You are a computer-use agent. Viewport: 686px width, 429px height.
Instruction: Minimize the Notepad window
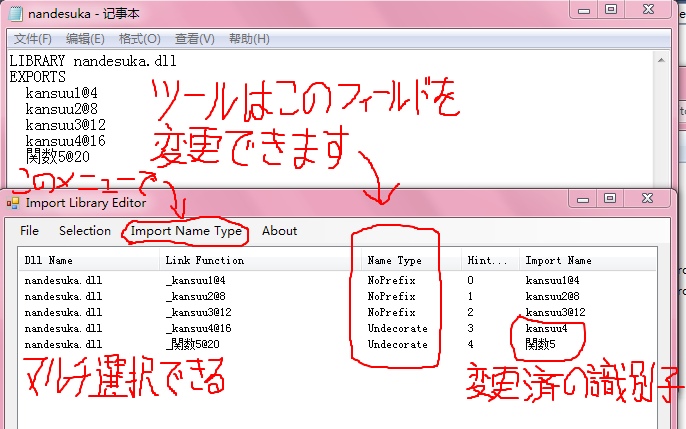click(584, 10)
